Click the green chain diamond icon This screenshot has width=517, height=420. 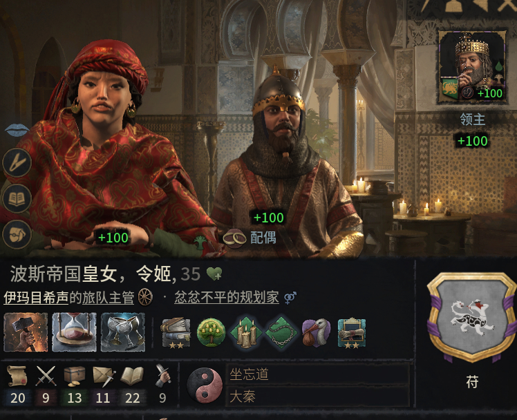[x=281, y=333]
